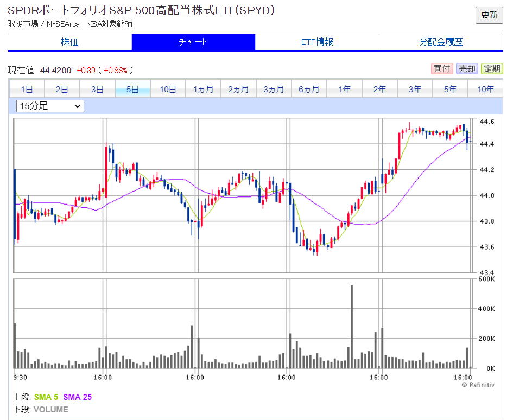This screenshot has height=420, width=513.
Task: Select the 6ヵ月 chart period
Action: click(309, 89)
